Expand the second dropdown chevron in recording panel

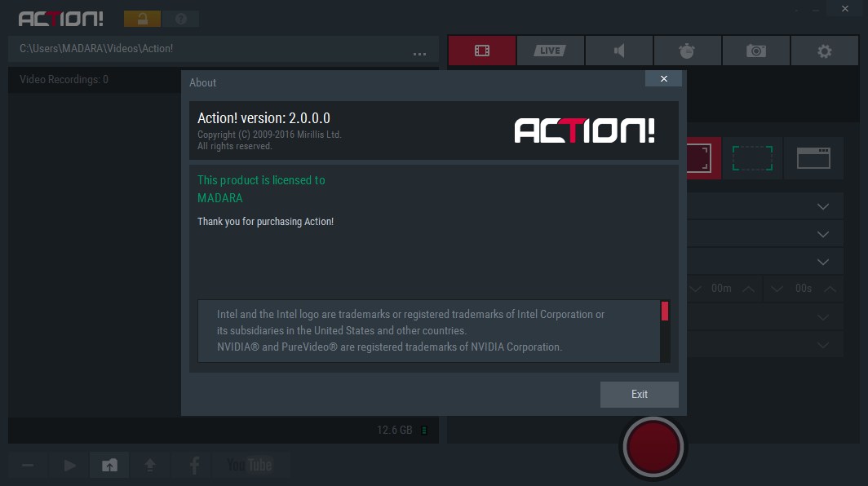[x=823, y=234]
